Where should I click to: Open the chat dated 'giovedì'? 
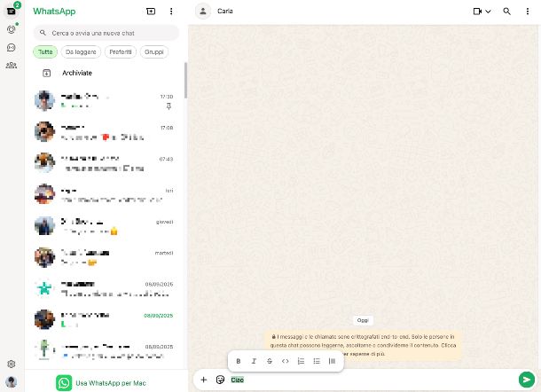click(106, 225)
